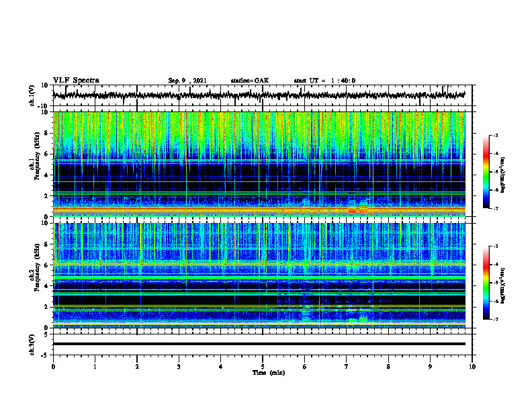Select the "Time (min)" axis label
This screenshot has width=532, height=411.
pos(269,373)
